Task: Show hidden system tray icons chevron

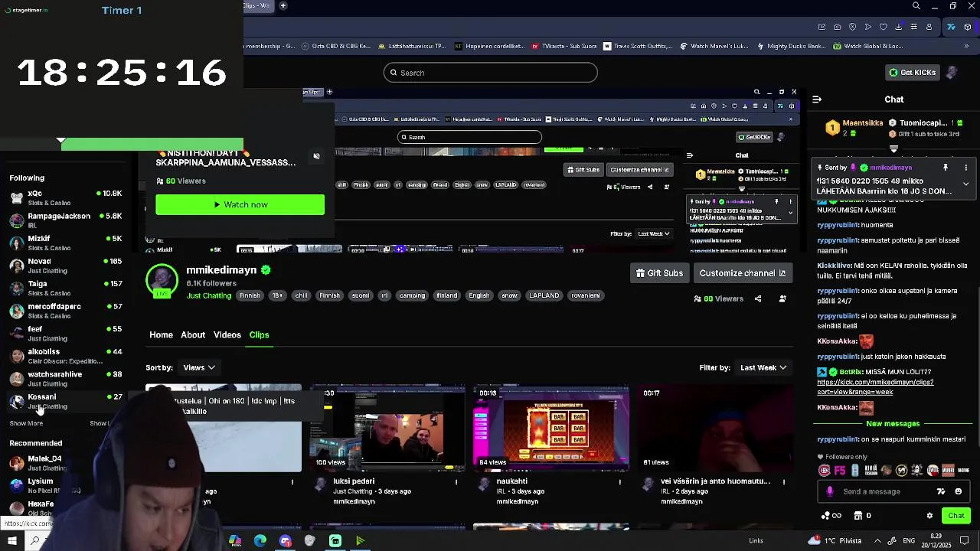Action: 877,541
